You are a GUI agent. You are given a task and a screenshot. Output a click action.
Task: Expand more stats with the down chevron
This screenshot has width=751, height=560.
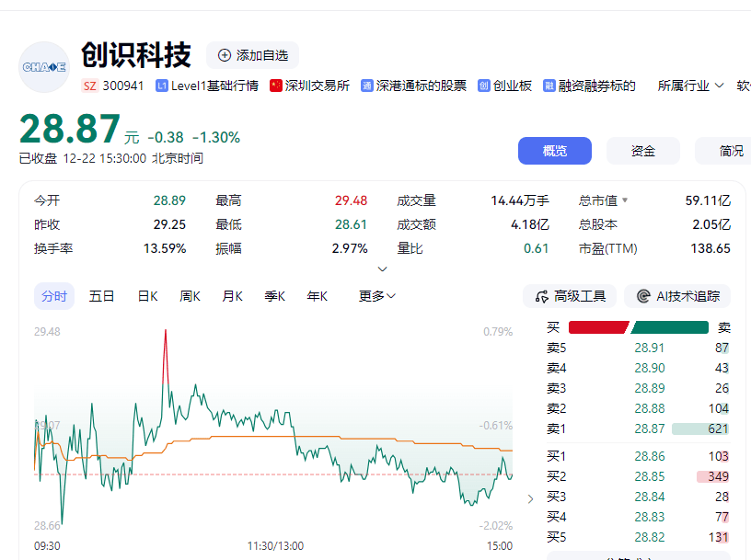coord(382,269)
